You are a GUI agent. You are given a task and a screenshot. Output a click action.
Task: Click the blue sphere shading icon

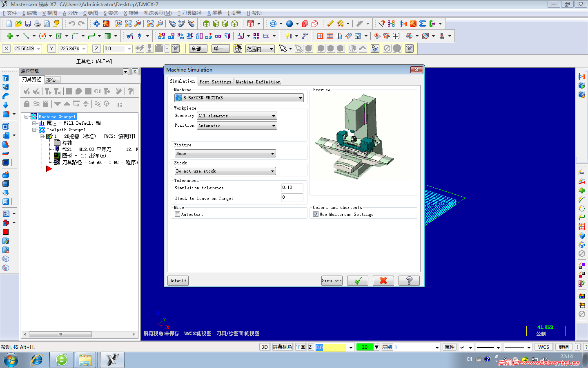pos(290,24)
